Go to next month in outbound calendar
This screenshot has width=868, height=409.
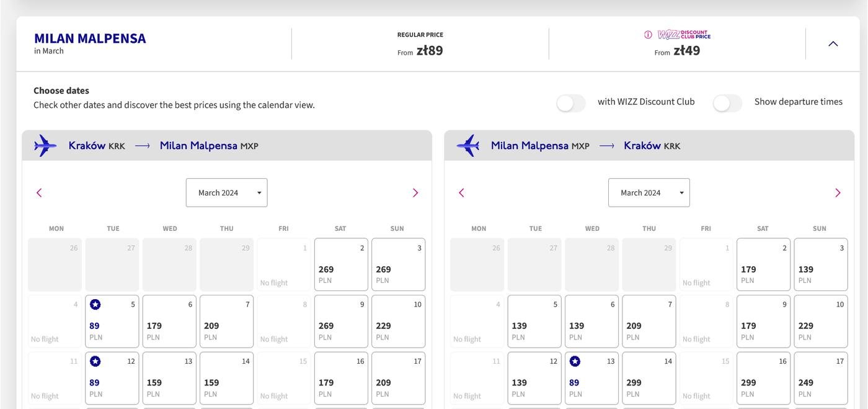pos(415,193)
